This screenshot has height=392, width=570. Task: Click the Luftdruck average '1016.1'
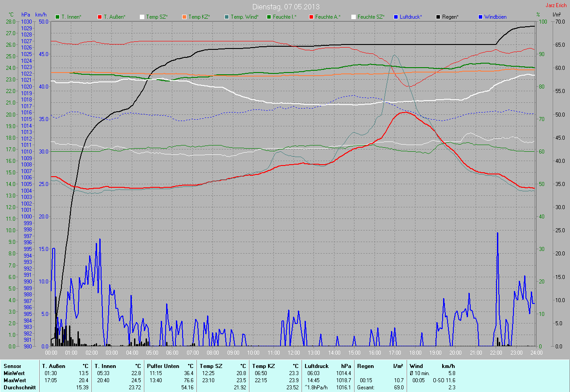point(344,387)
